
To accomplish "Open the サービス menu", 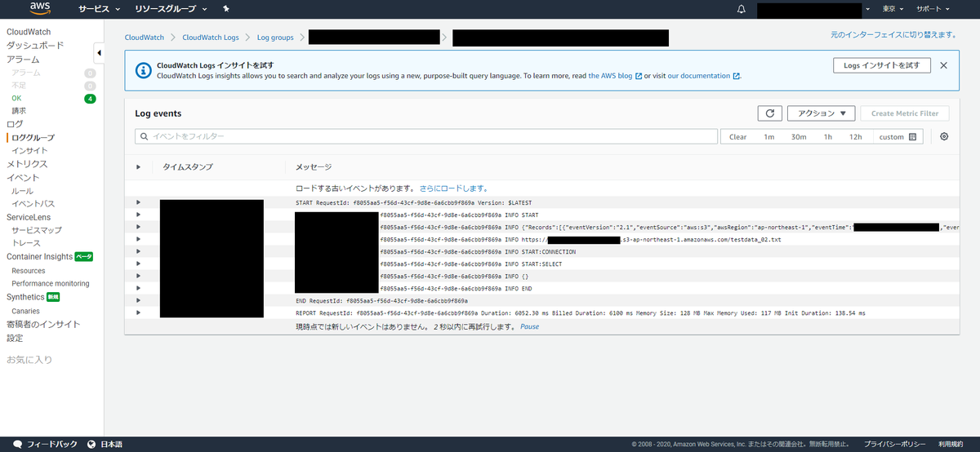I will coord(100,9).
